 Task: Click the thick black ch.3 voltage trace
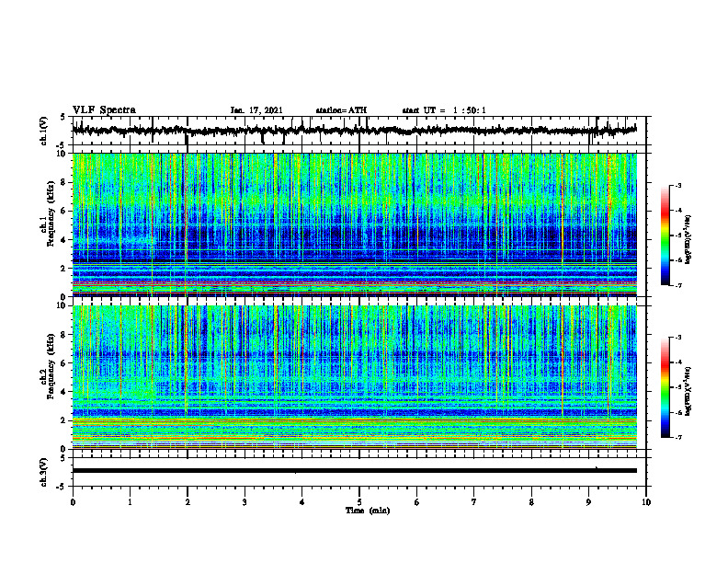tap(355, 471)
